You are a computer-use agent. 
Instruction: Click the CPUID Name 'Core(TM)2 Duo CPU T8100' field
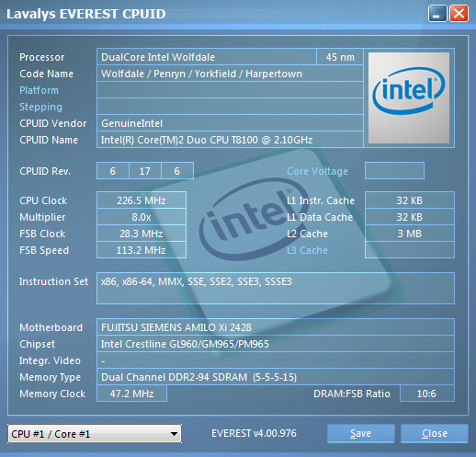coord(230,140)
